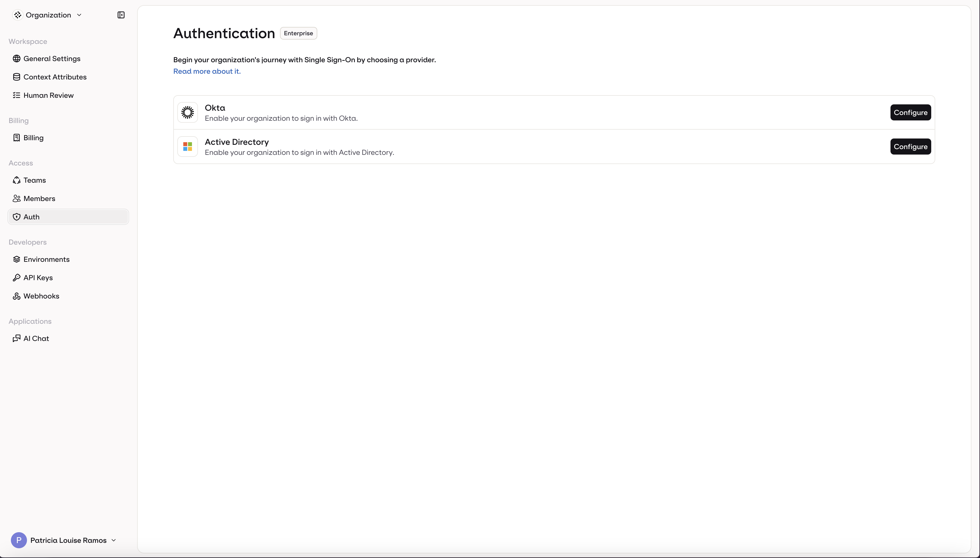This screenshot has width=980, height=558.
Task: Select Context Attributes in the sidebar
Action: click(x=55, y=77)
